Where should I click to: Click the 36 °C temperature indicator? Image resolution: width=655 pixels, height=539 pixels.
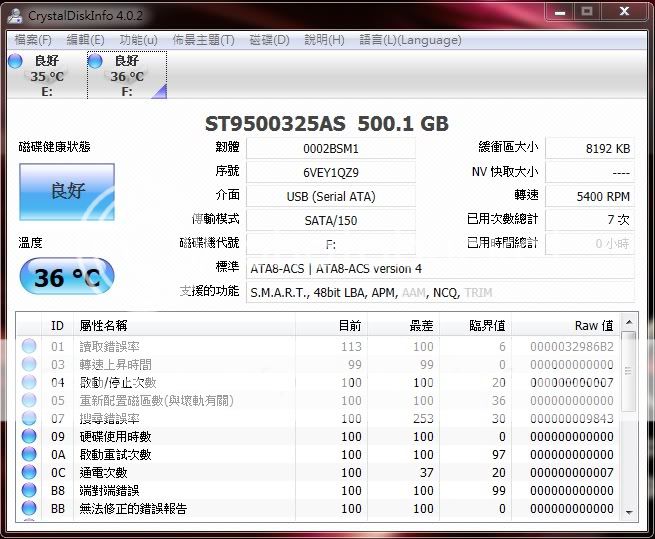click(x=67, y=276)
